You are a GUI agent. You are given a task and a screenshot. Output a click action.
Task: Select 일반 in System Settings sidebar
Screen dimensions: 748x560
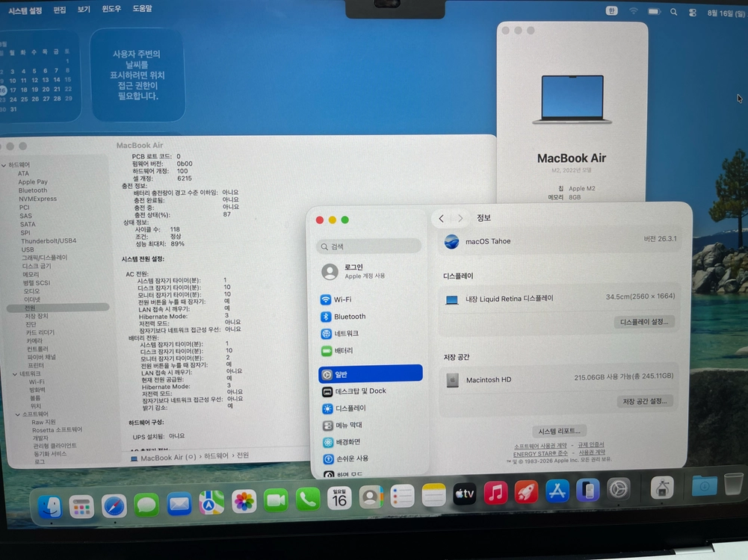[x=370, y=373]
